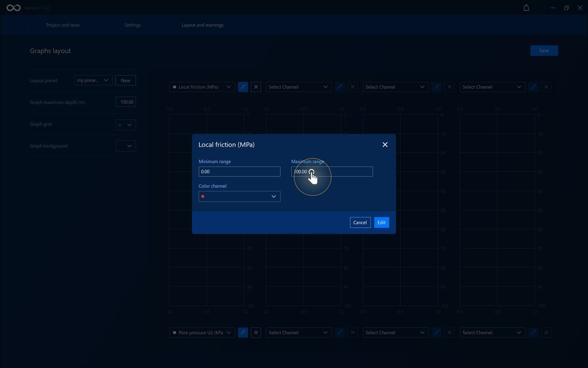Restore down the application window
This screenshot has width=588, height=368.
[x=566, y=8]
